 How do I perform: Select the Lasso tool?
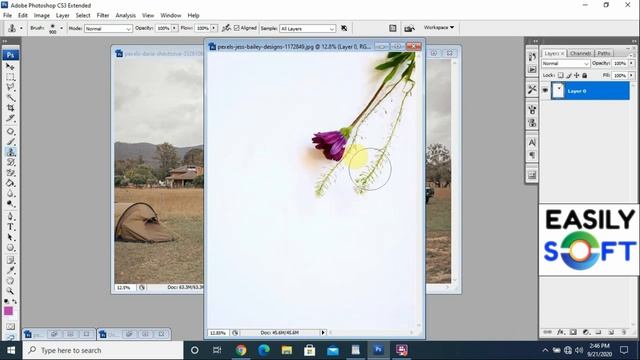coord(10,87)
